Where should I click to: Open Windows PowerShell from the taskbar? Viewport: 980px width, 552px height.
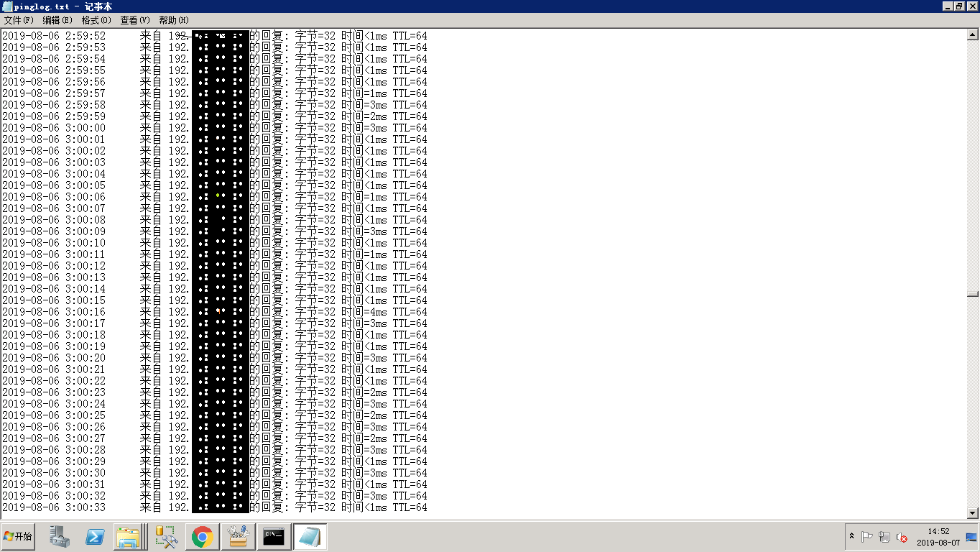tap(95, 537)
